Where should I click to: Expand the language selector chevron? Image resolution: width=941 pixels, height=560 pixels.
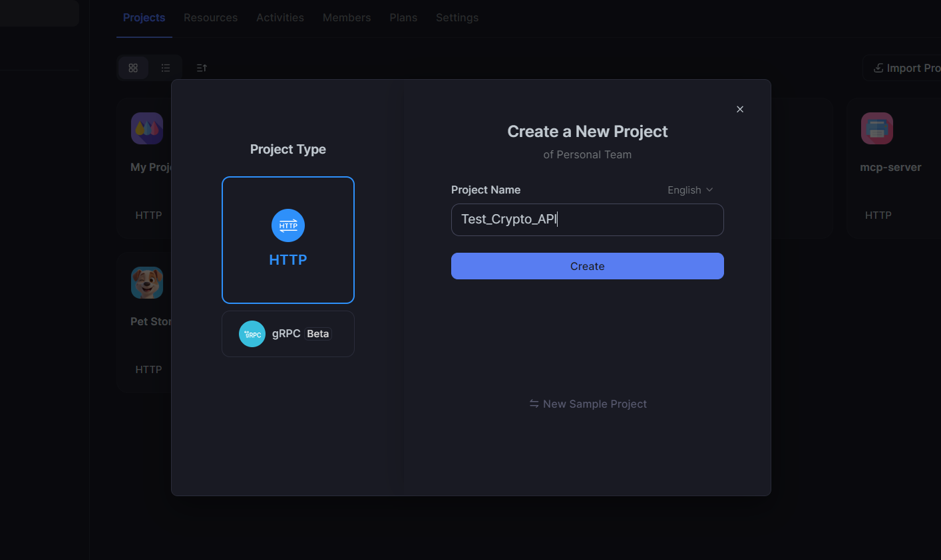tap(709, 190)
